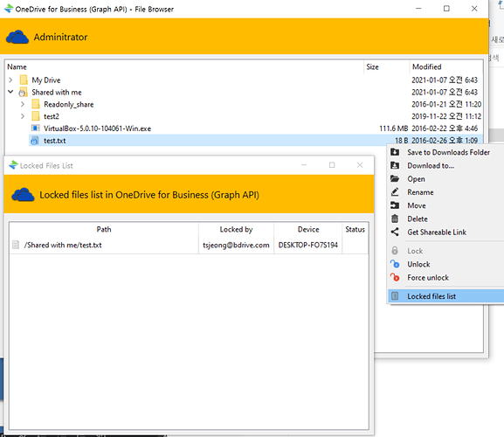Click the Download to... icon
This screenshot has height=437, width=504.
[395, 165]
